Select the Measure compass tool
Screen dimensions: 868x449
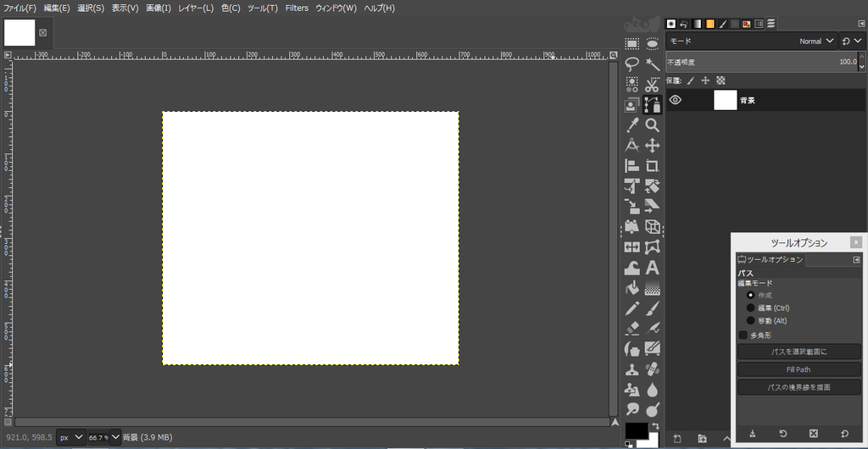pos(632,146)
